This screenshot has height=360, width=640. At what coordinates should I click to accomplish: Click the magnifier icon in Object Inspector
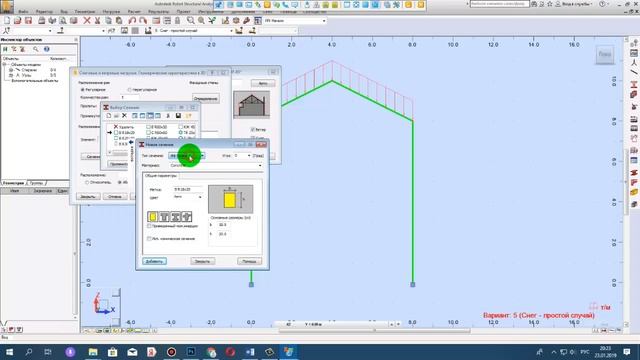click(x=36, y=49)
